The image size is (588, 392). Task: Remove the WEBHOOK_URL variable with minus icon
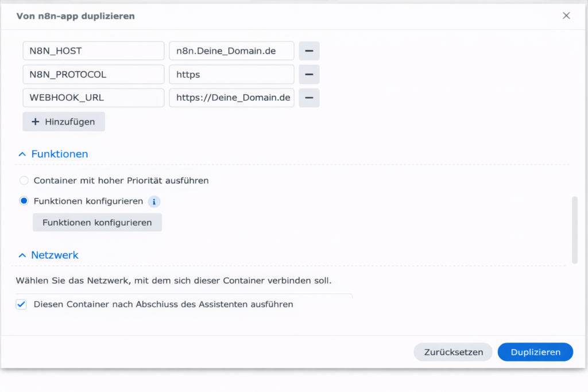(309, 98)
